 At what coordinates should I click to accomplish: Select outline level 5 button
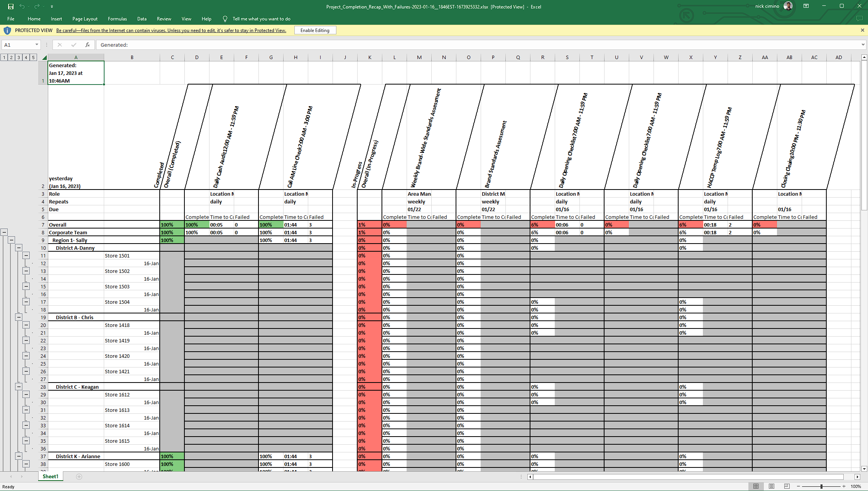point(33,58)
